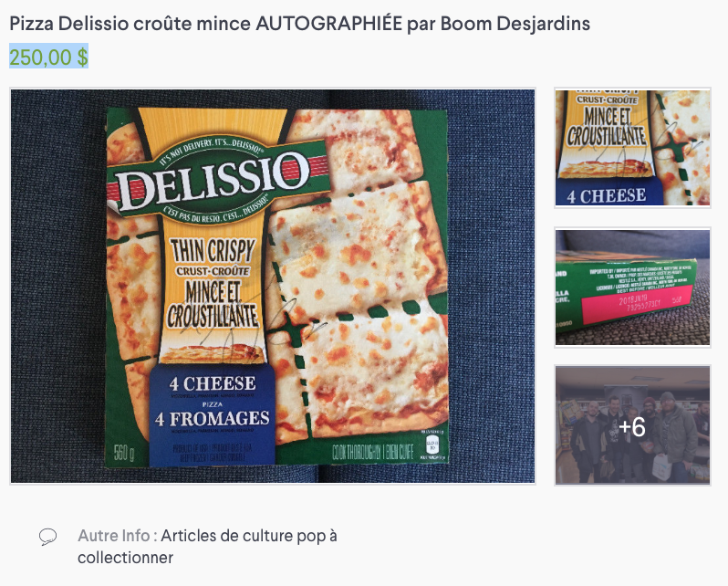Select the close-up autograph thumbnail
This screenshot has height=586, width=728.
(x=632, y=148)
